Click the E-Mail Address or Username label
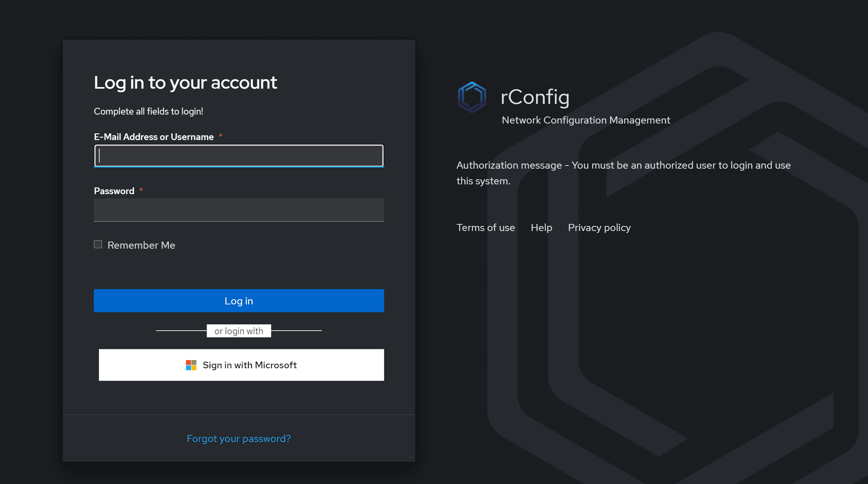 click(154, 137)
